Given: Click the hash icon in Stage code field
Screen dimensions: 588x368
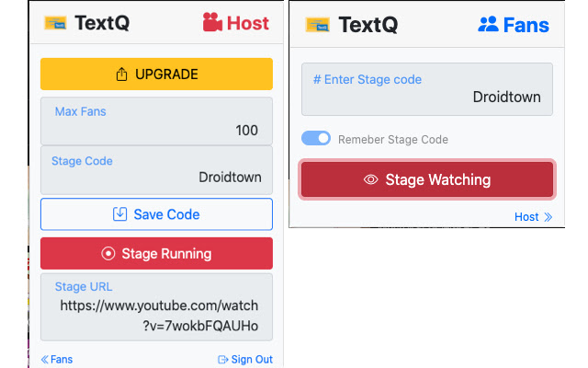Looking at the screenshot, I should pos(317,80).
